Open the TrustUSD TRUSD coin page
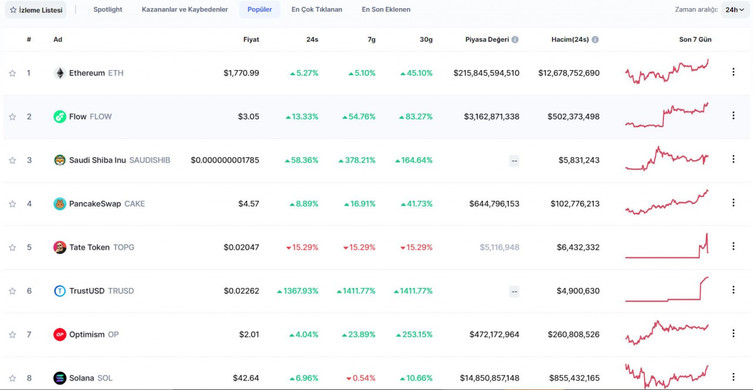 [x=101, y=291]
